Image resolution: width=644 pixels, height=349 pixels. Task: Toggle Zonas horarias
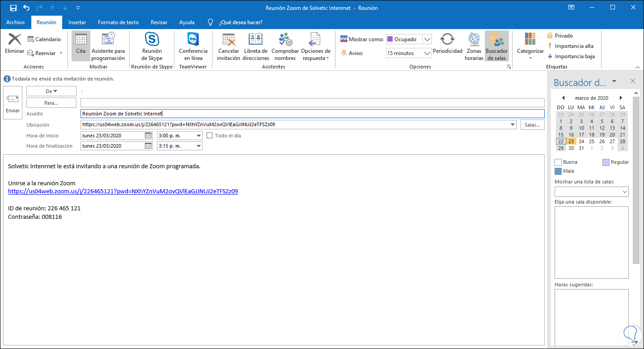tap(474, 47)
